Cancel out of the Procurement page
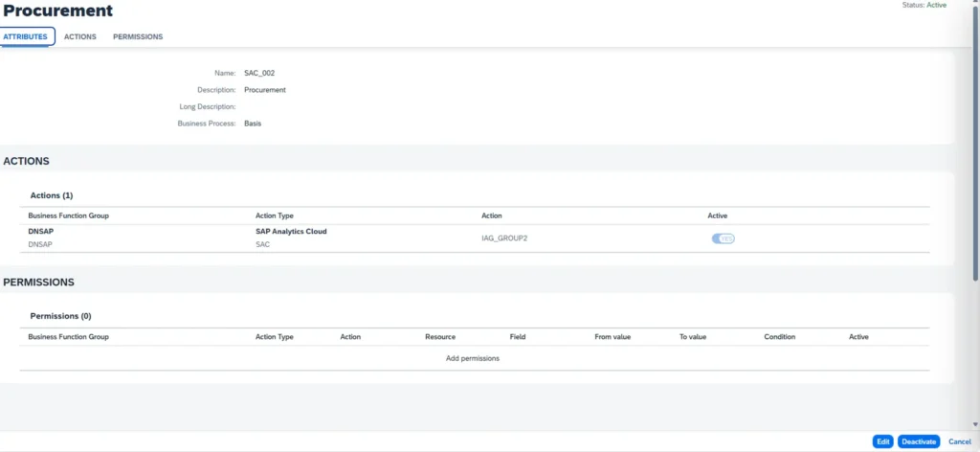The image size is (980, 452). click(x=959, y=441)
